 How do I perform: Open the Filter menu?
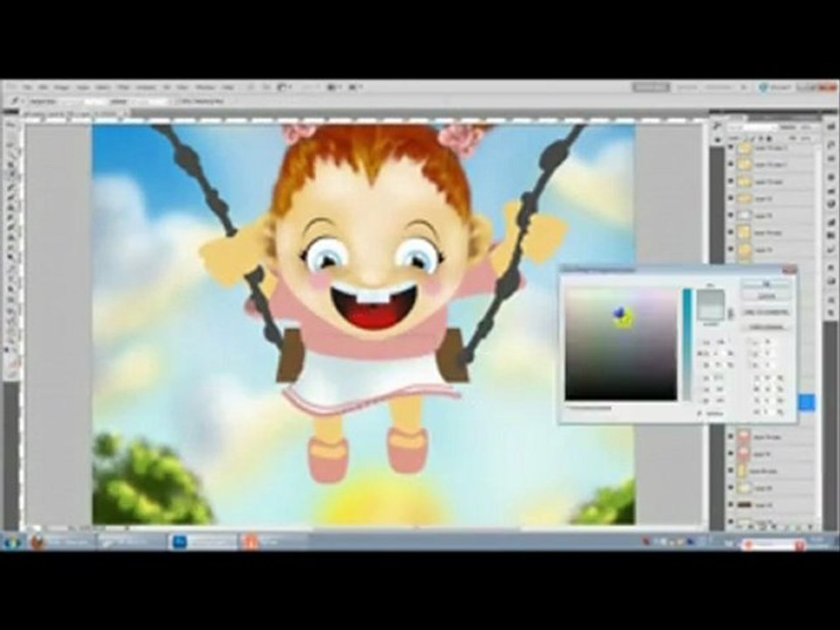pos(123,87)
